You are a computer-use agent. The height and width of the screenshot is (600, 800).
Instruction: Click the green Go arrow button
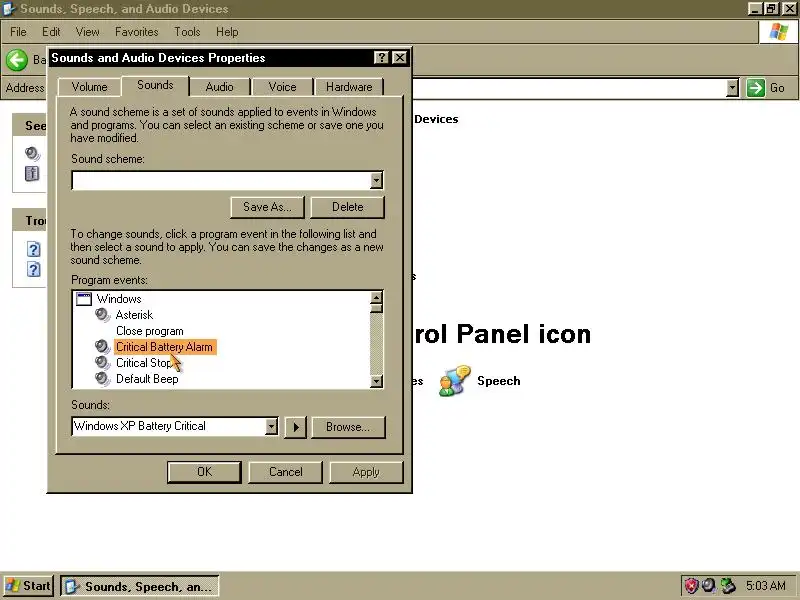[x=756, y=88]
